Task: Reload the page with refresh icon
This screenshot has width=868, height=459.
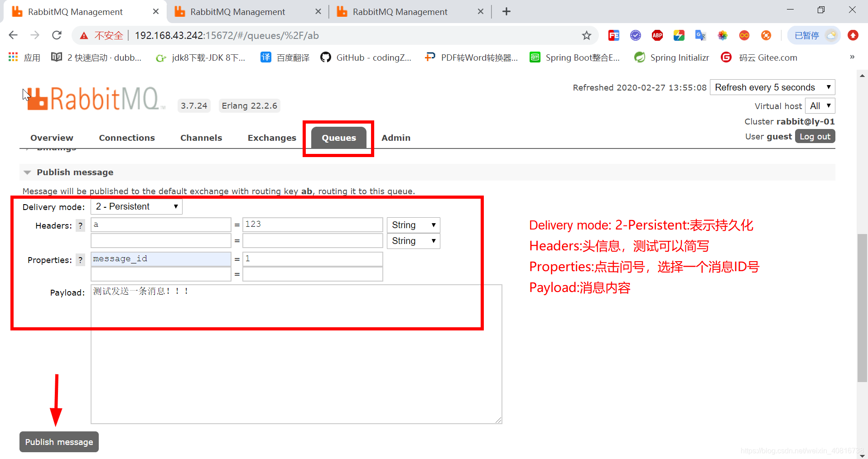Action: tap(57, 35)
